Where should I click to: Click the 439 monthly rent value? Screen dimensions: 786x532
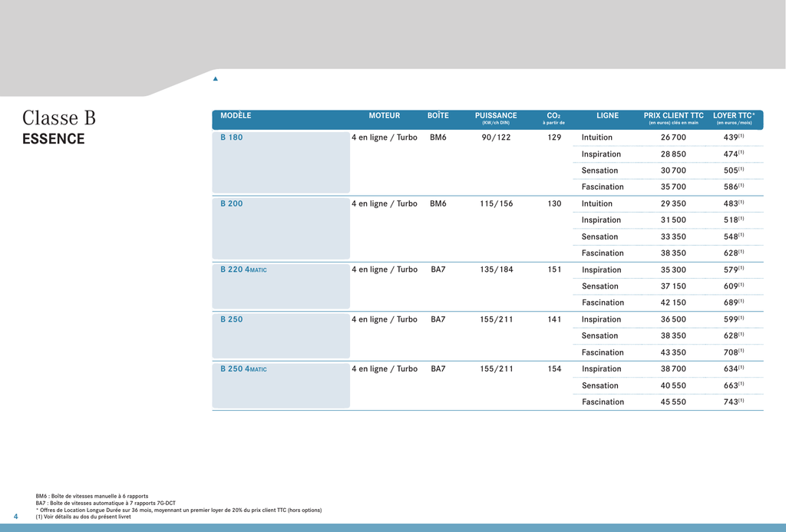pyautogui.click(x=733, y=137)
